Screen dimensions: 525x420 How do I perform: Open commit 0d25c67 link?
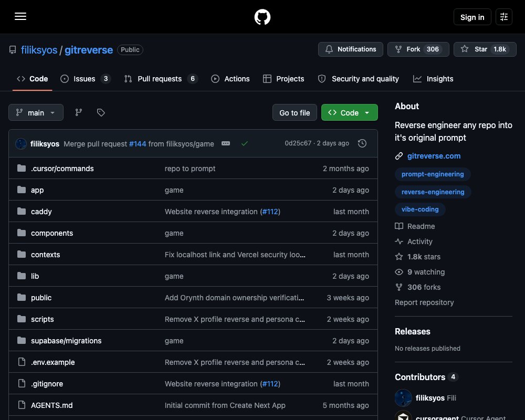(x=298, y=143)
